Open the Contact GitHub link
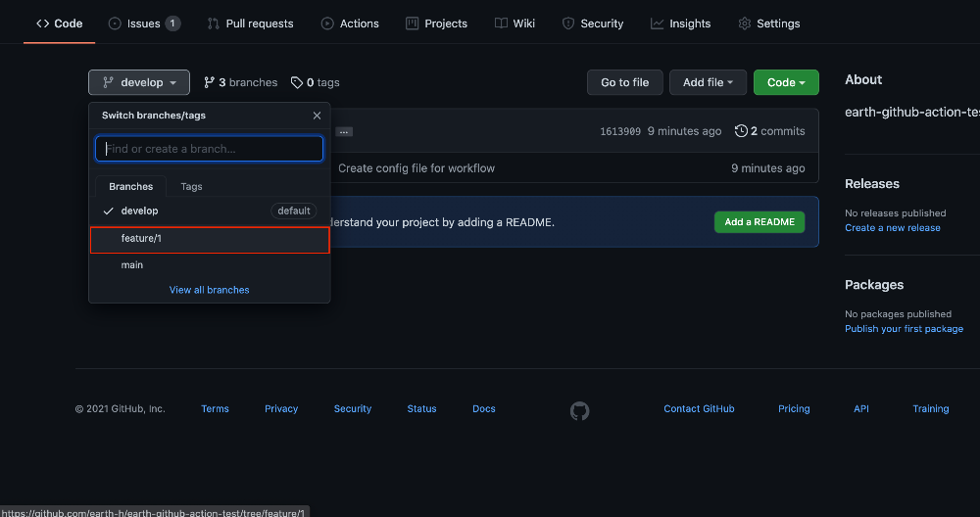The height and width of the screenshot is (517, 980). pos(700,408)
